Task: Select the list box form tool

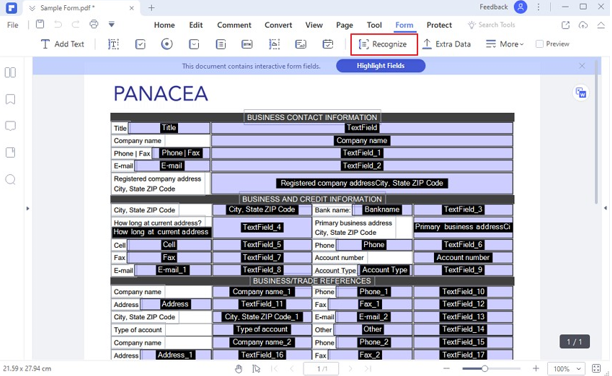Action: pyautogui.click(x=221, y=44)
